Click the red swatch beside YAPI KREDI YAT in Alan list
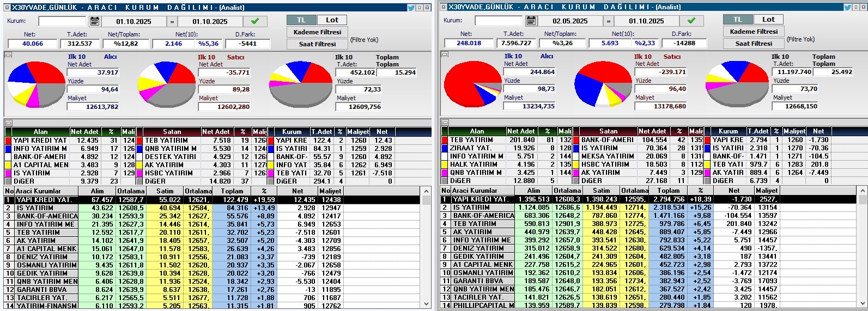The height and width of the screenshot is (311, 868). (8, 141)
